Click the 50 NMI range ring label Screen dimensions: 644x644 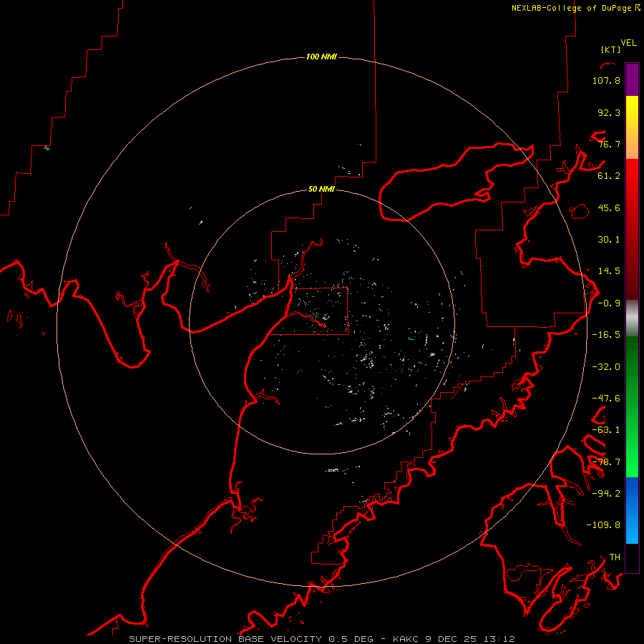pos(321,189)
